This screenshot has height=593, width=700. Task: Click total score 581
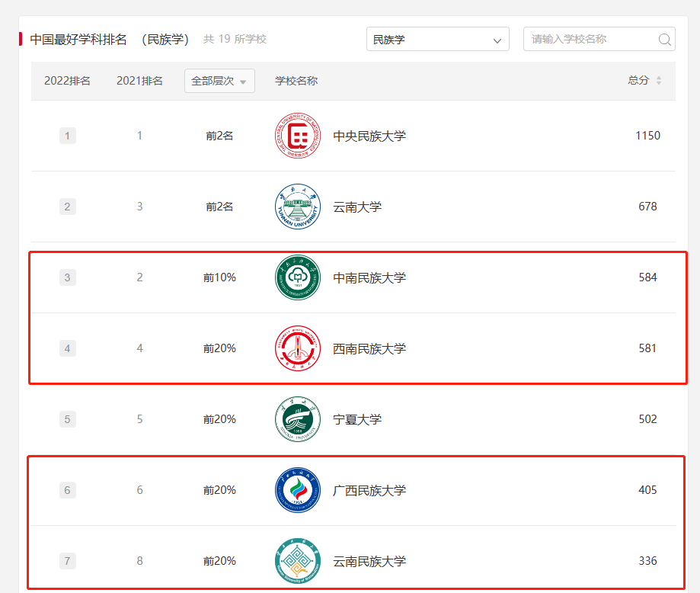pos(647,348)
